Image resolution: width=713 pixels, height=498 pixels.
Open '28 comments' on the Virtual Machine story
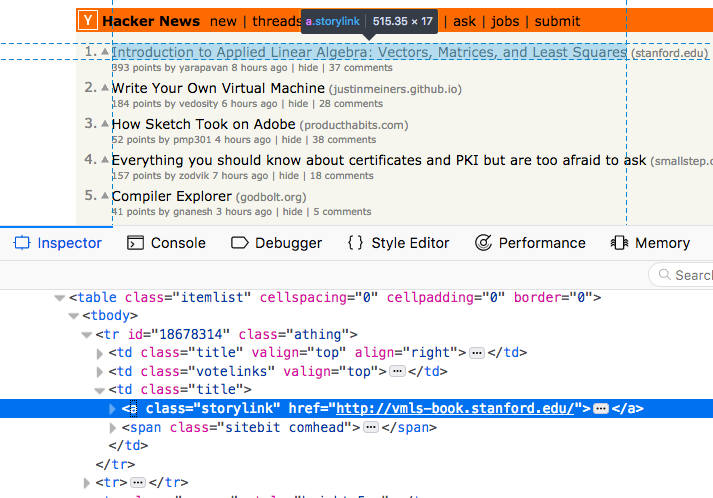point(351,104)
